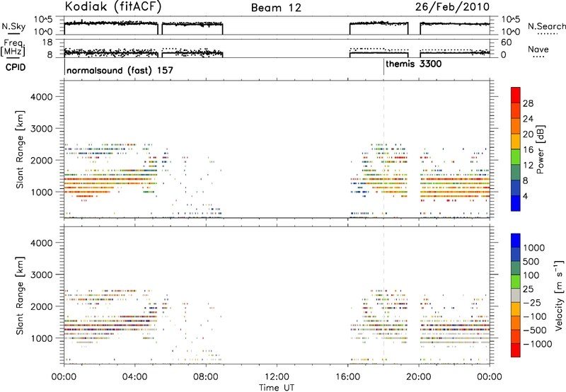Click the 16:00 time tick label
Screen dimensions: 566x392
(347, 377)
